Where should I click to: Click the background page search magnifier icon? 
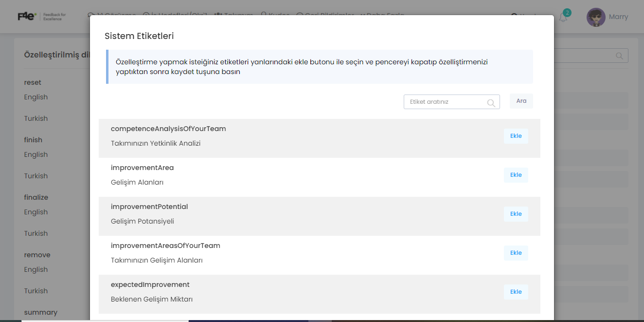coord(620,56)
